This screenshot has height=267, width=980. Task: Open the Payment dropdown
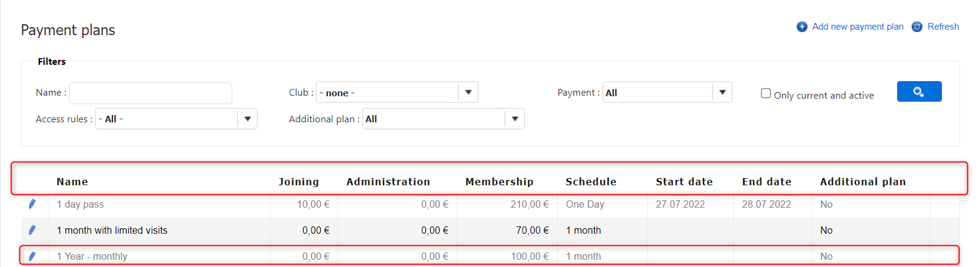[722, 93]
